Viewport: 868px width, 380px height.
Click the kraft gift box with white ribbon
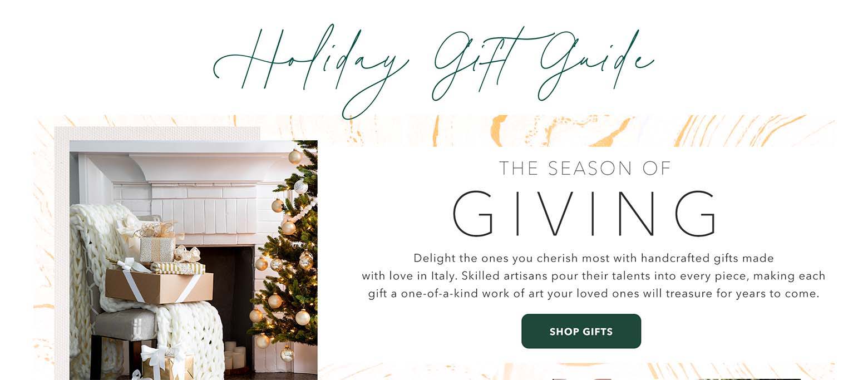[x=159, y=286]
